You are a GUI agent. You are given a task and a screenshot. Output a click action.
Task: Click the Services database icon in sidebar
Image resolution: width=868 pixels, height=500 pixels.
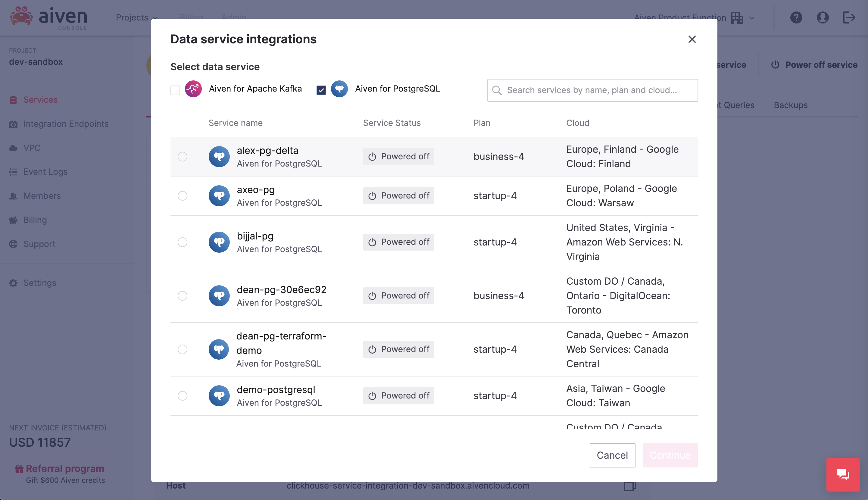(13, 100)
